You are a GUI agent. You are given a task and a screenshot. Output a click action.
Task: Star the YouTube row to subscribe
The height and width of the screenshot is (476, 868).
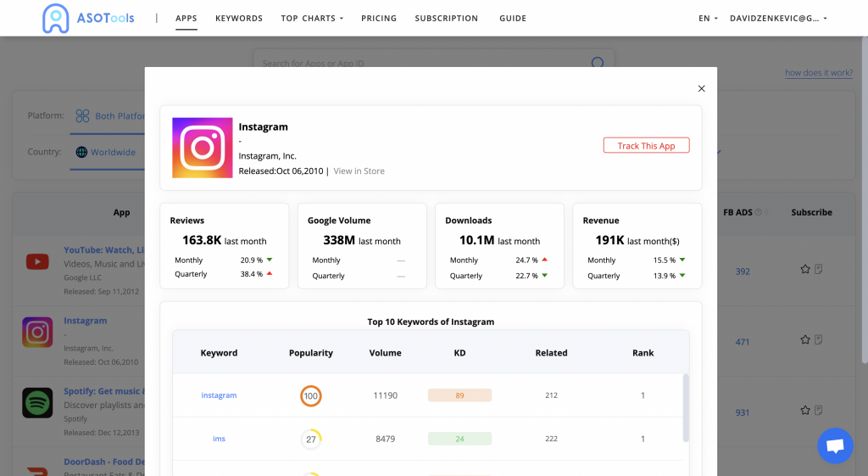(805, 269)
